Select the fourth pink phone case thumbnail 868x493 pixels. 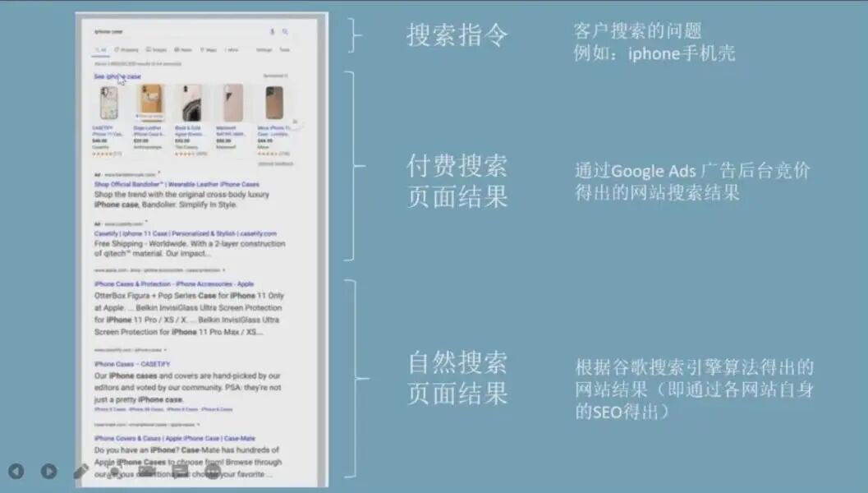click(x=233, y=103)
